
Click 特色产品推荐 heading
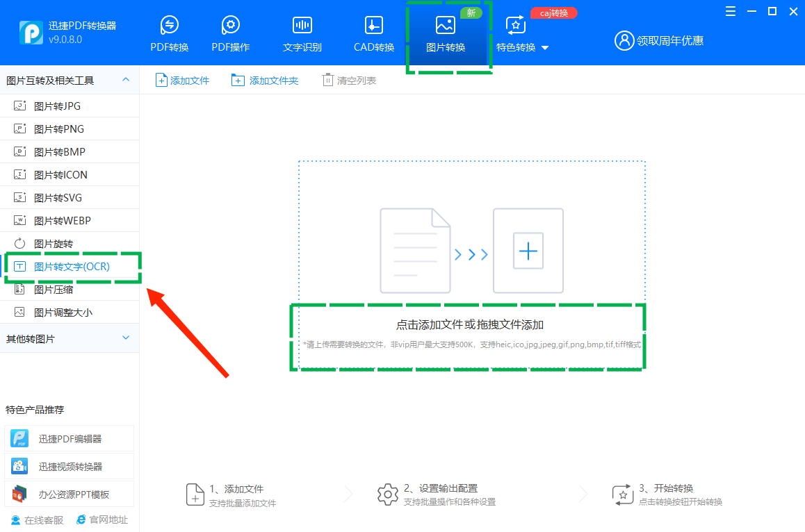35,410
